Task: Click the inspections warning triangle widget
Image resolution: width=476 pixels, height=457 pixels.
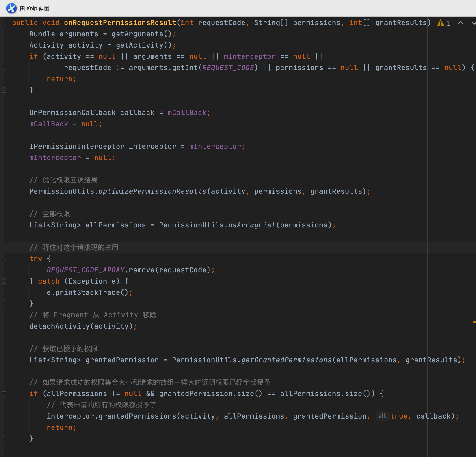Action: (x=441, y=23)
